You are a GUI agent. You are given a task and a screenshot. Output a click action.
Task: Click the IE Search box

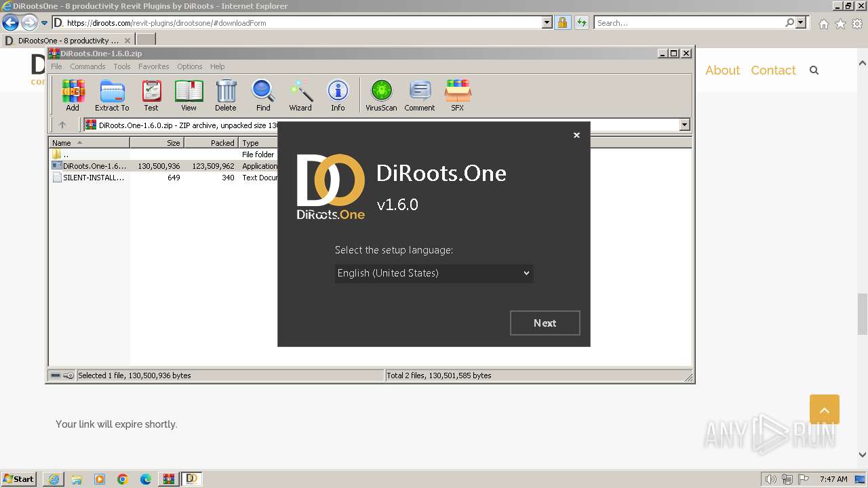[x=690, y=22]
